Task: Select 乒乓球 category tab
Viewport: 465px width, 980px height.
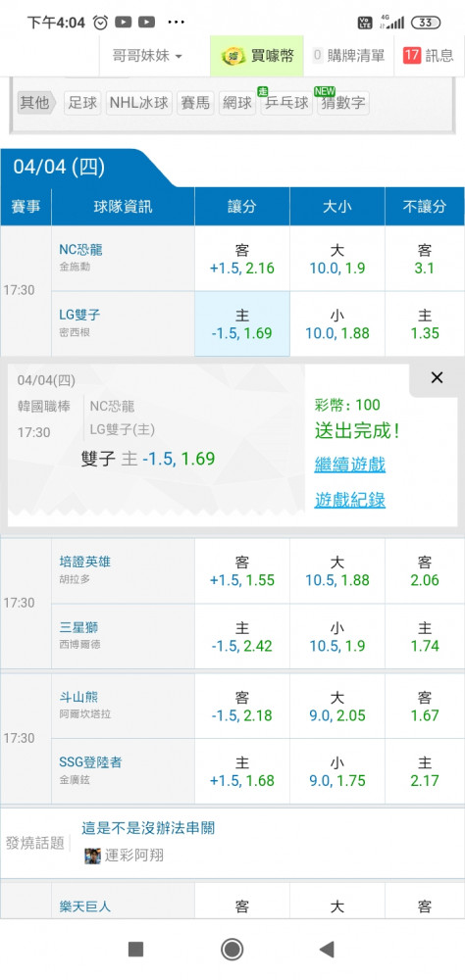Action: point(286,103)
